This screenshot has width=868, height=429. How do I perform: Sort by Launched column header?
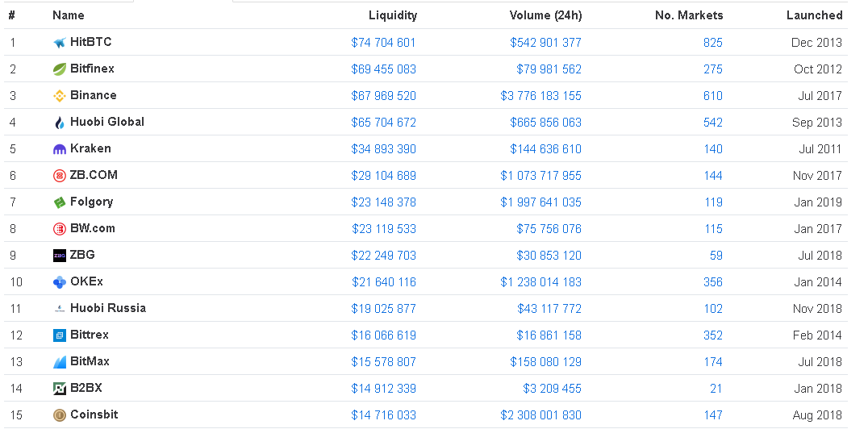[x=814, y=15]
